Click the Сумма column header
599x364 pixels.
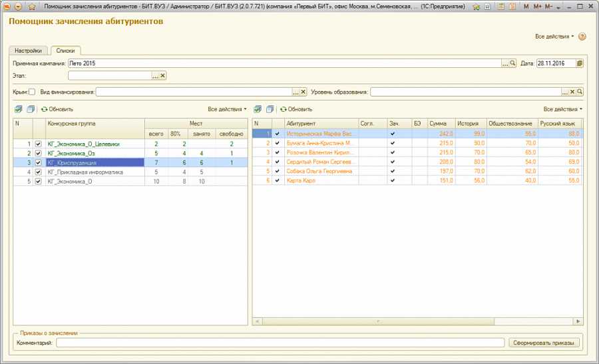[x=441, y=123]
